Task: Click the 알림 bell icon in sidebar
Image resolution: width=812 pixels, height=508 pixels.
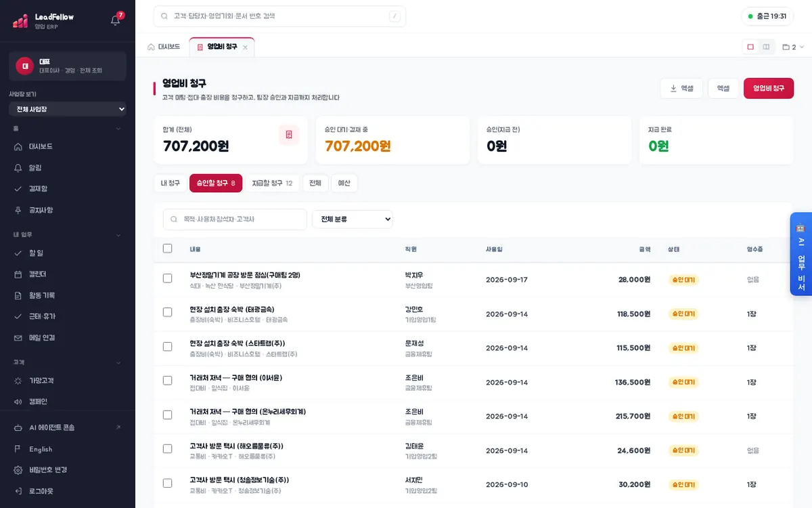Action: point(18,167)
